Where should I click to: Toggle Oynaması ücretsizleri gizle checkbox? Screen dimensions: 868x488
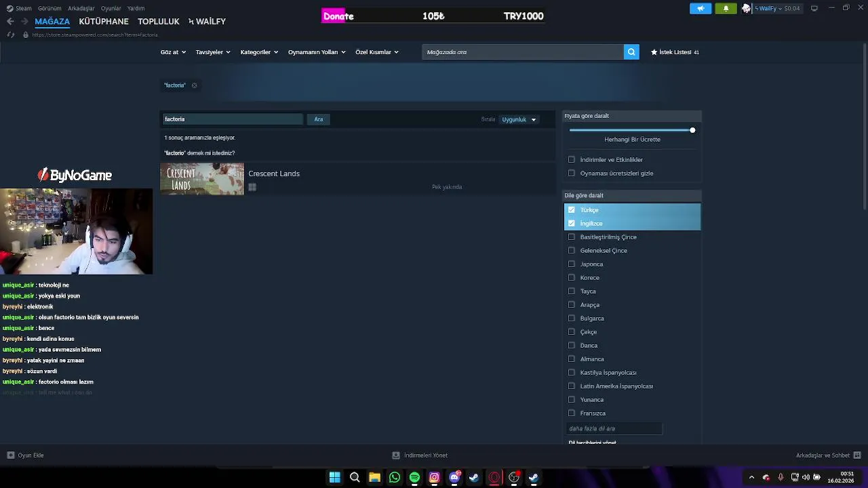coord(572,174)
